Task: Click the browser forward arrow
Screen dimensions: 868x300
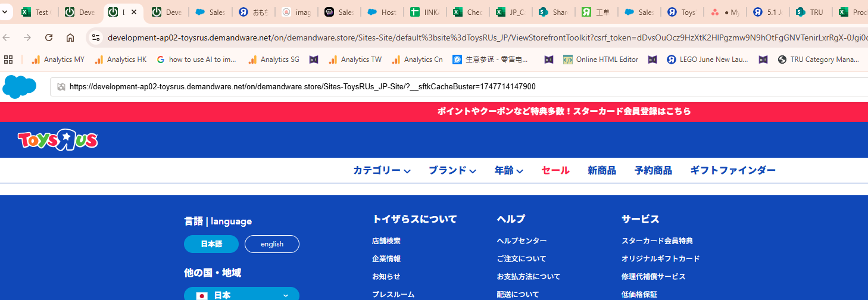Action: pos(27,37)
